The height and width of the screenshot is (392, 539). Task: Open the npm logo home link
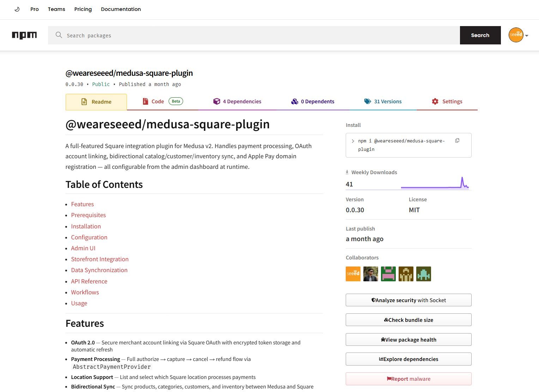[24, 35]
